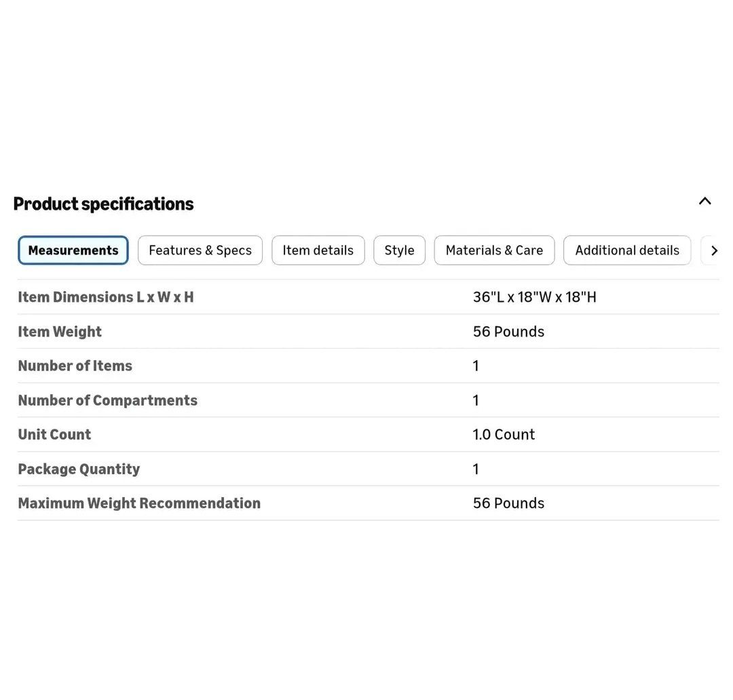Click the Number of Items label
The width and height of the screenshot is (733, 700).
(x=75, y=366)
